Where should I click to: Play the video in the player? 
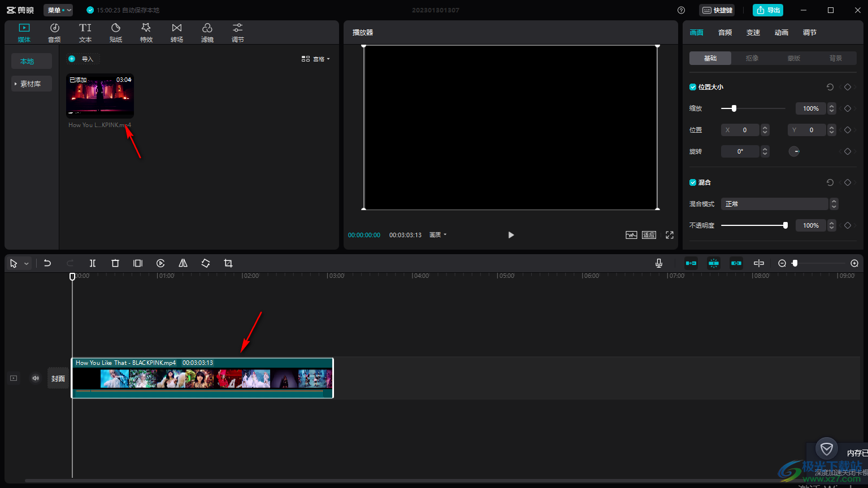[x=511, y=235]
